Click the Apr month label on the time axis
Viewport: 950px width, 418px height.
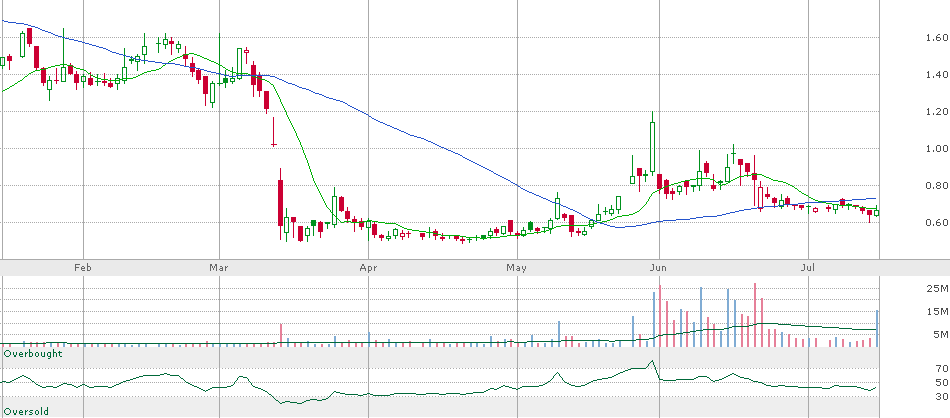368,267
